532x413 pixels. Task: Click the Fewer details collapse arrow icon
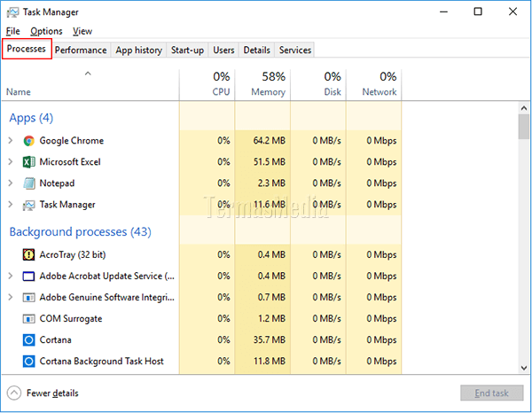14,393
